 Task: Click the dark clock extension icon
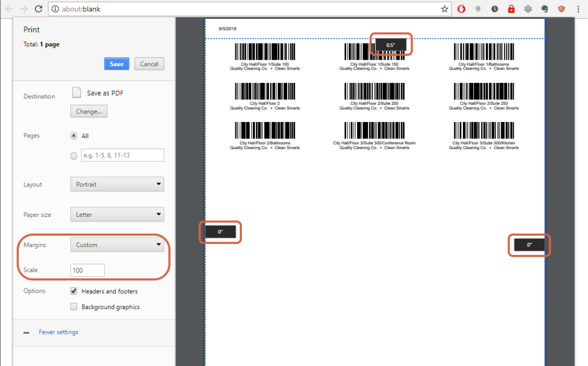point(495,9)
